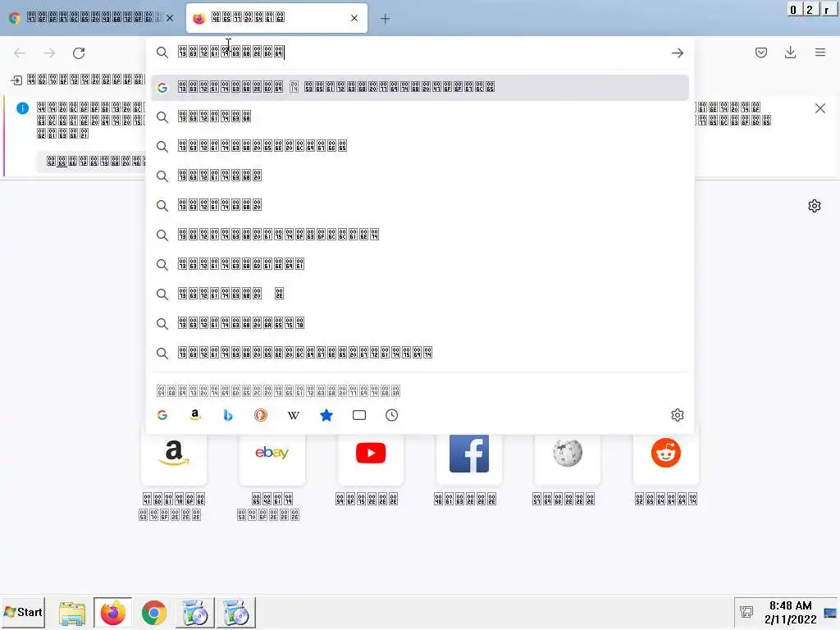Screen dimensions: 840x630
Task: Click the Firefox taskbar icon
Action: tap(113, 613)
